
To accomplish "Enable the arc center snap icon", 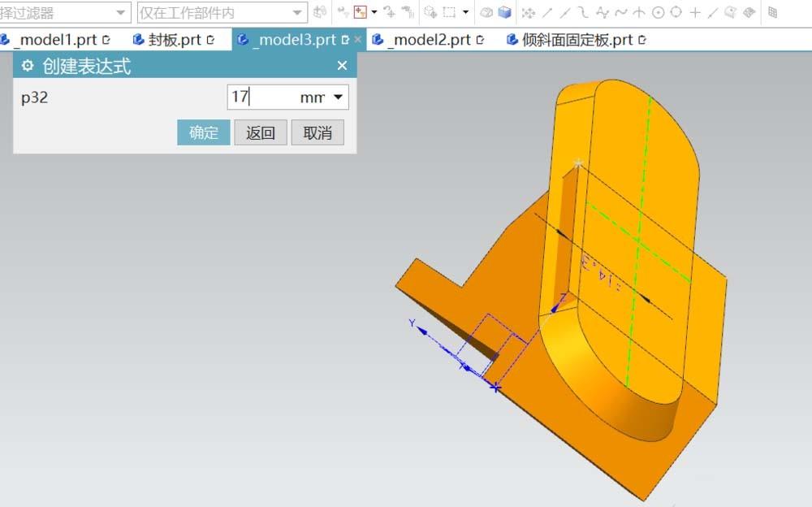I will [x=659, y=11].
